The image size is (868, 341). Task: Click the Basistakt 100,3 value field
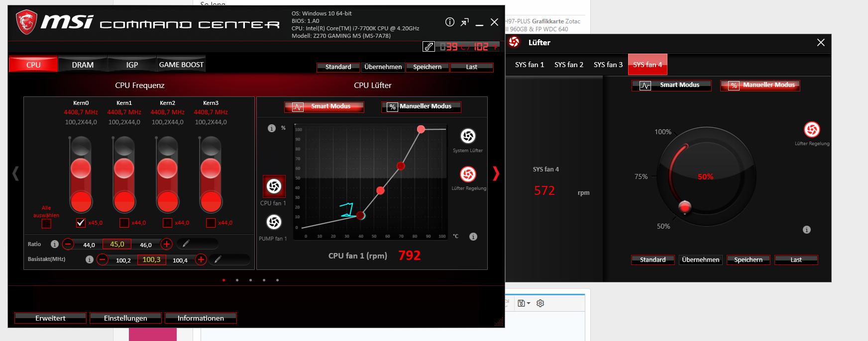pyautogui.click(x=151, y=259)
